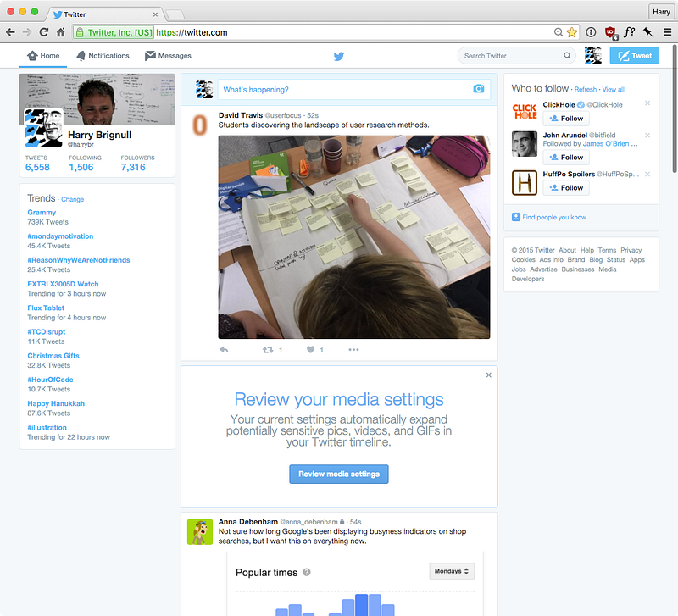Open the Christmas Gifts trend
This screenshot has width=678, height=616.
pyautogui.click(x=53, y=356)
